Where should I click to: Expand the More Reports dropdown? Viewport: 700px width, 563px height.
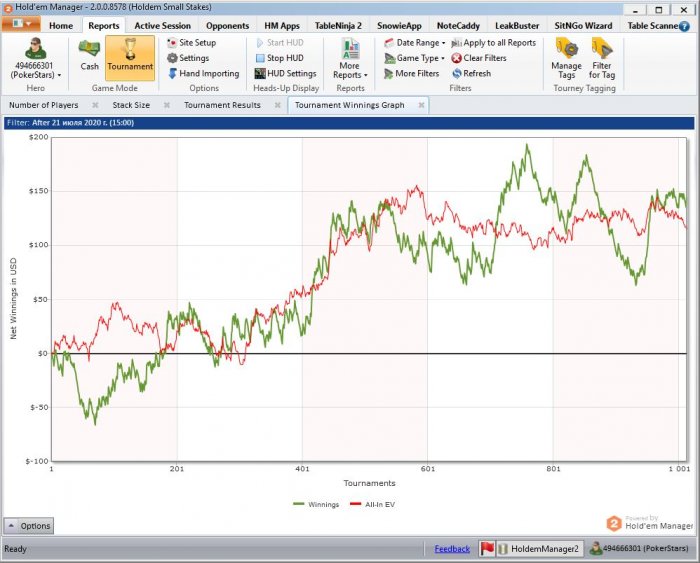(350, 59)
